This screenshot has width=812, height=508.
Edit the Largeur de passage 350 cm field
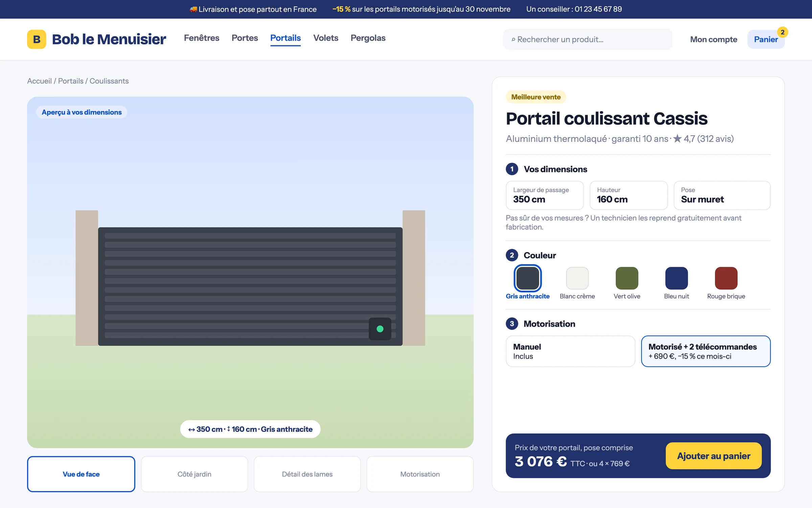545,195
